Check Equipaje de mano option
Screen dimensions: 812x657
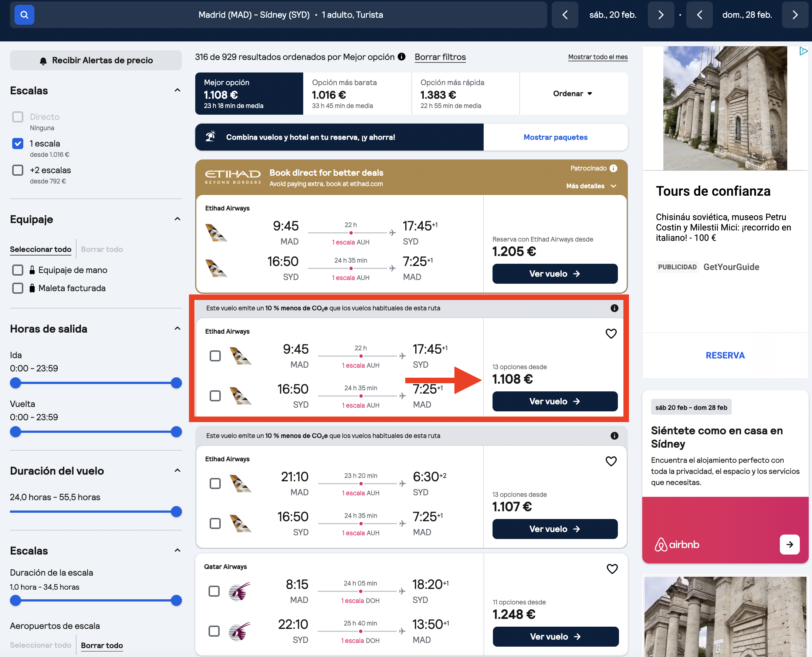tap(18, 270)
